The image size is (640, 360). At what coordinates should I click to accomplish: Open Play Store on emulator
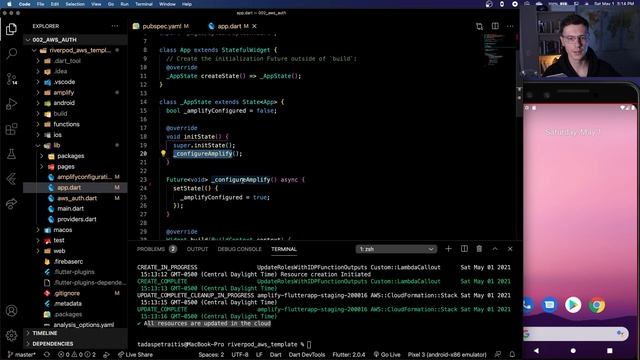[573, 305]
